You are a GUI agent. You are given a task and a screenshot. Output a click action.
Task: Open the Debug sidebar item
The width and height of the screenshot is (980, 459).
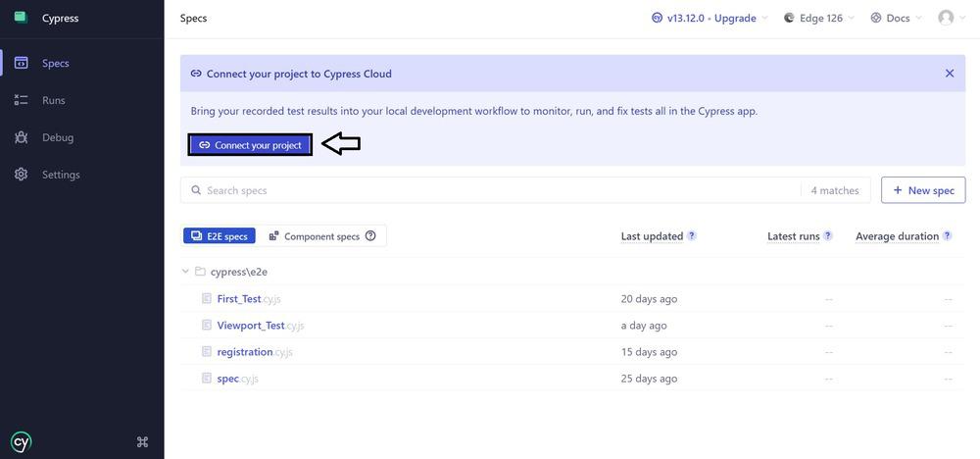[82, 137]
